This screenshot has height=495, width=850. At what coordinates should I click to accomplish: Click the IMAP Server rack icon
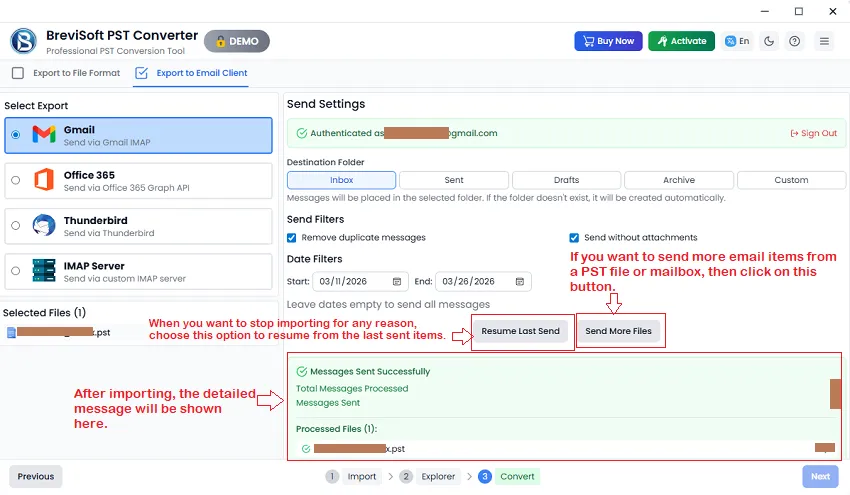click(x=44, y=271)
